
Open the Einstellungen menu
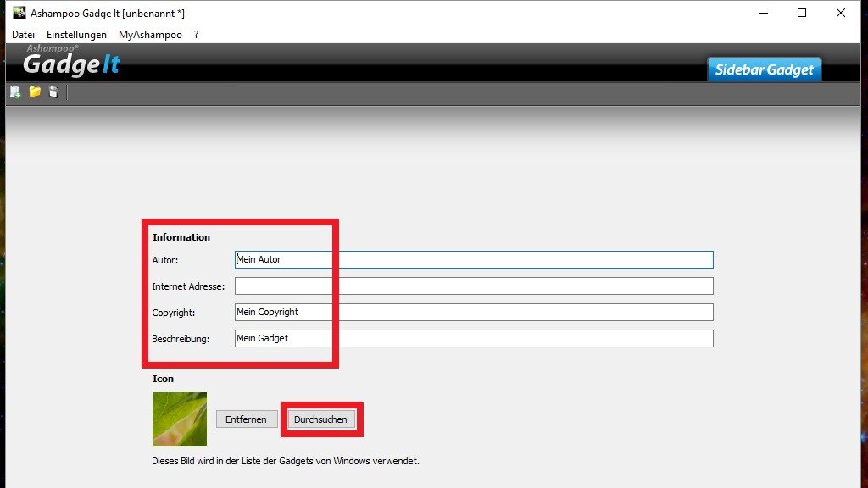(76, 34)
